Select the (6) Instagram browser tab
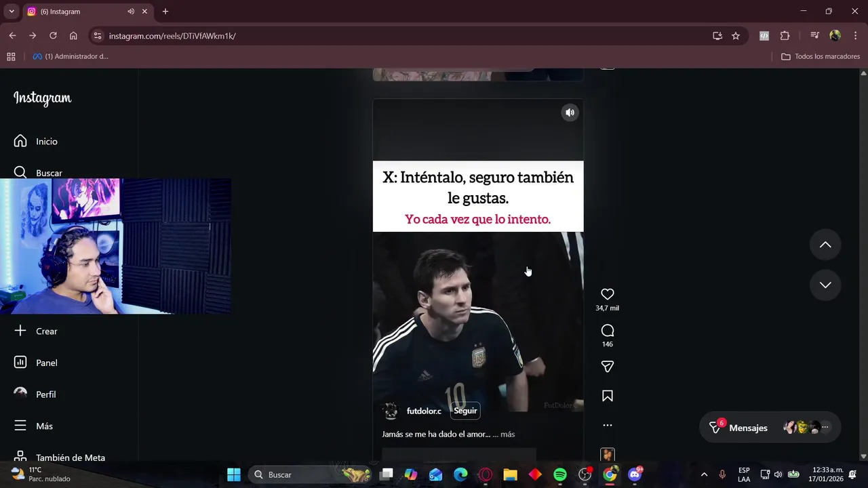 88,12
